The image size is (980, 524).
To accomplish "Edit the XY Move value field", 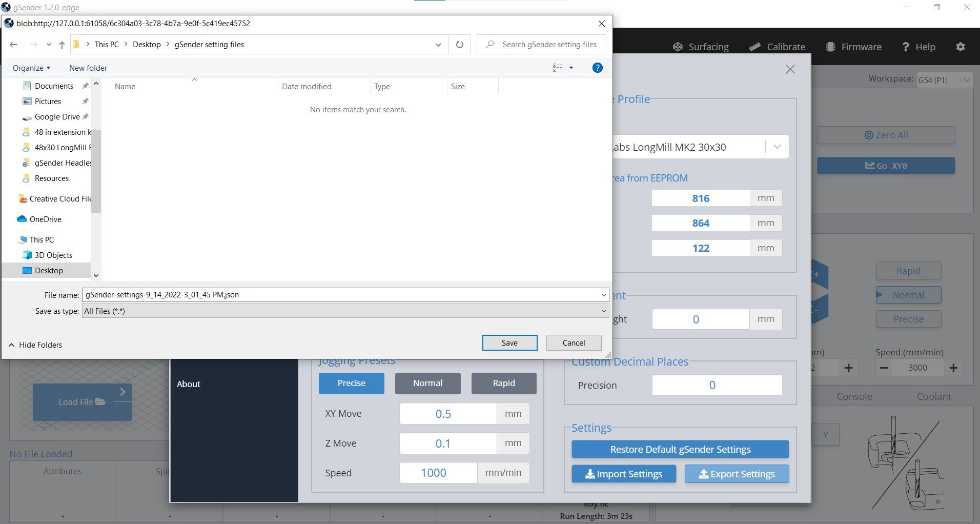I will (x=448, y=414).
